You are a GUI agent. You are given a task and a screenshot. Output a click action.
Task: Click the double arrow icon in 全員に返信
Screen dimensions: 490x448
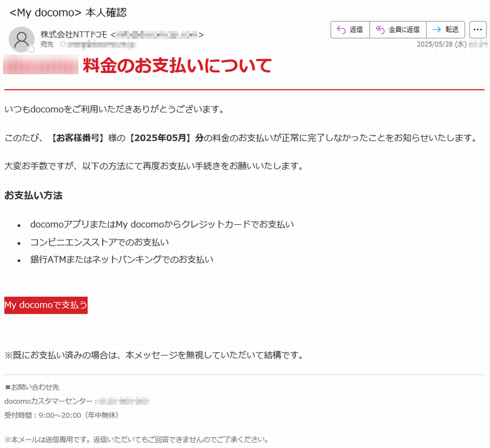click(380, 30)
